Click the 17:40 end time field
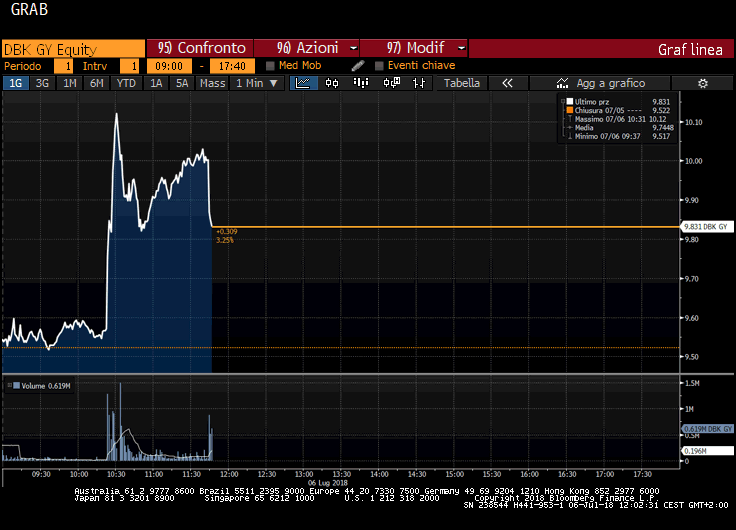Screen dimensions: 736x530 click(232, 66)
